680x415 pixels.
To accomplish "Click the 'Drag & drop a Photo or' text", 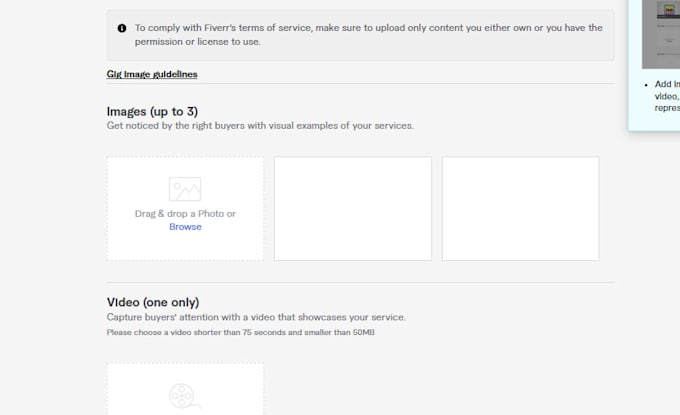I will [185, 214].
